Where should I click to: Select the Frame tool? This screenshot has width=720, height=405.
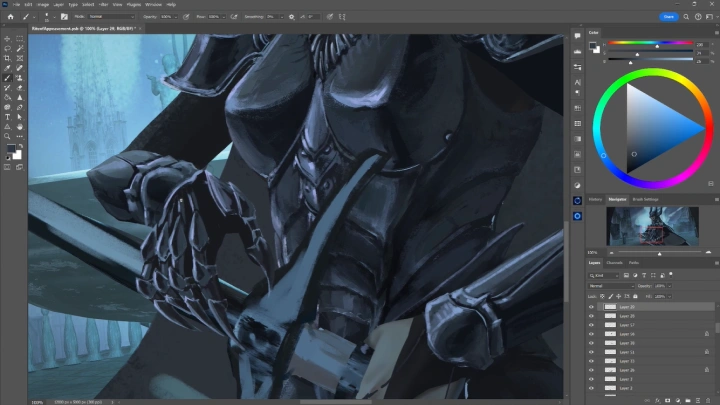coord(20,58)
